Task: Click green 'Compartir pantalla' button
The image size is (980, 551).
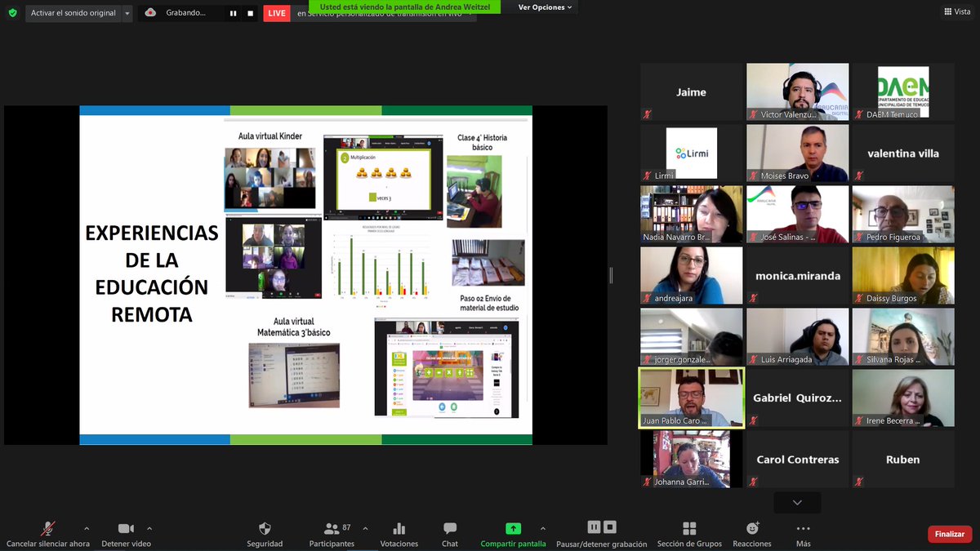Action: pyautogui.click(x=513, y=535)
